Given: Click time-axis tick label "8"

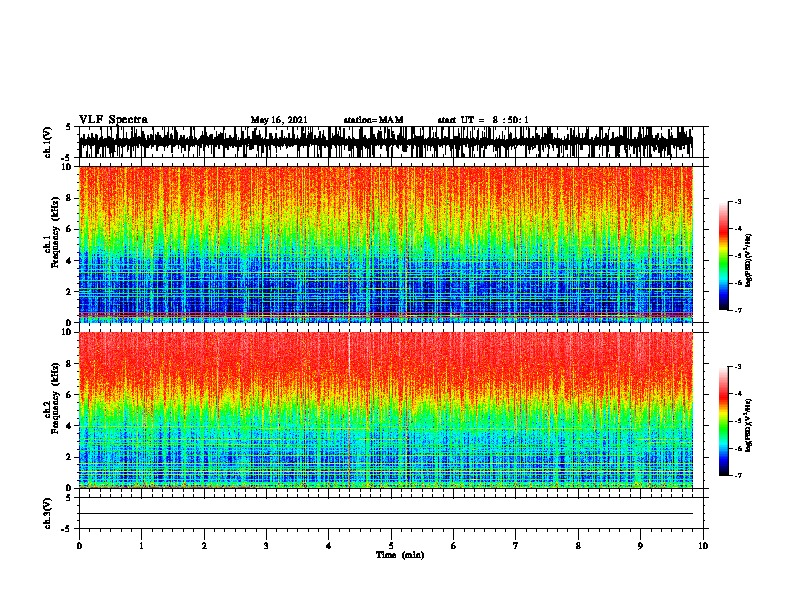Looking at the screenshot, I should 578,546.
